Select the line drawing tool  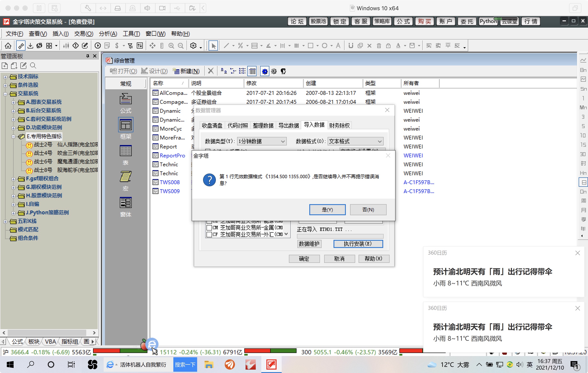tap(226, 46)
